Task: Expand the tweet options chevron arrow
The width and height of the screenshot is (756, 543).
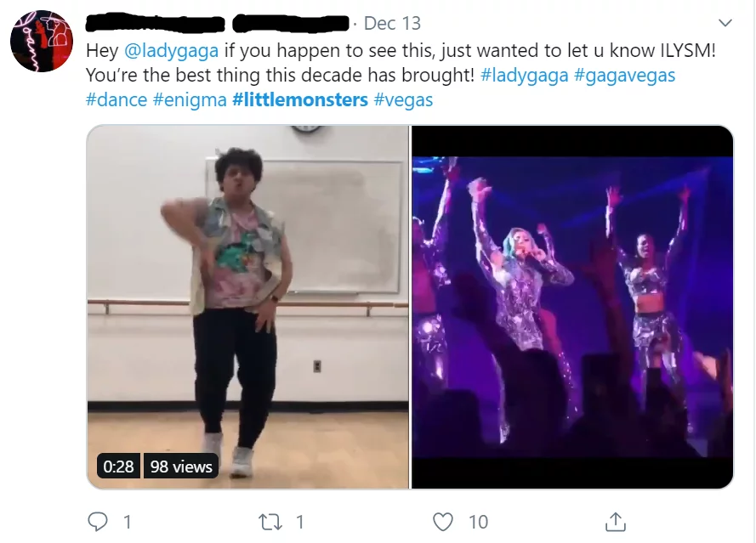Action: (x=725, y=23)
